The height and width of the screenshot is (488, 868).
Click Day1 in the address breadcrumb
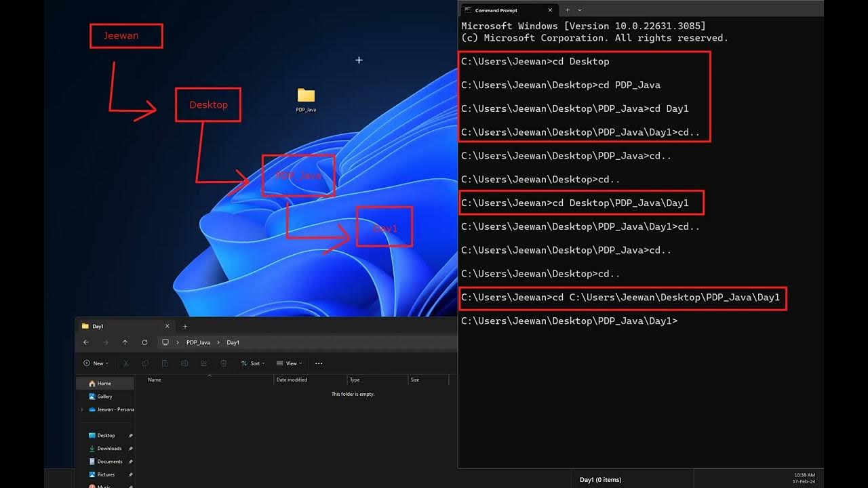[x=233, y=342]
